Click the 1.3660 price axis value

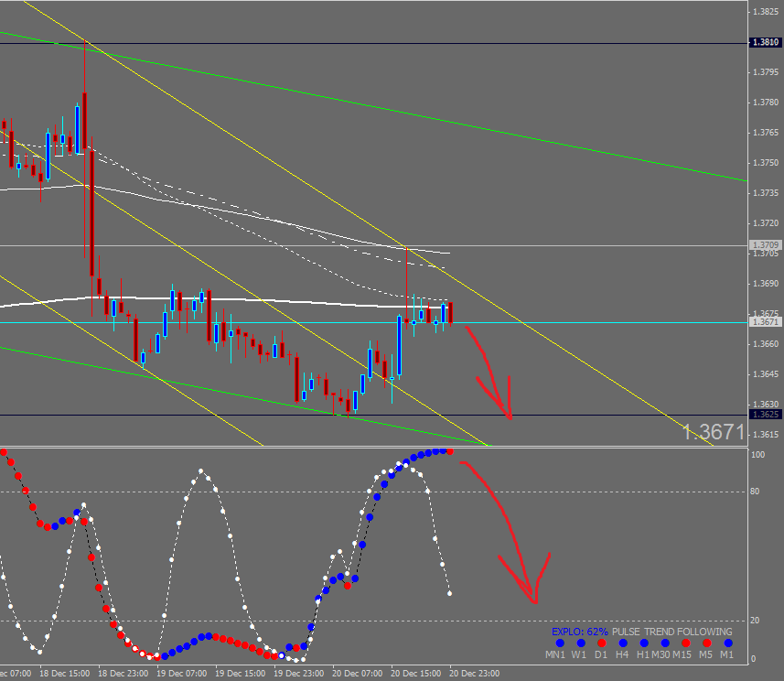766,344
